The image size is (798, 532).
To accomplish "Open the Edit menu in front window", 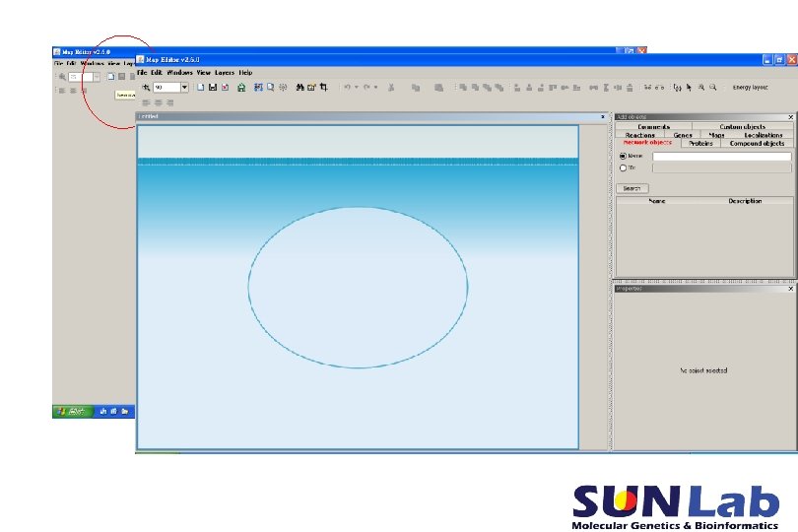I will pyautogui.click(x=157, y=73).
